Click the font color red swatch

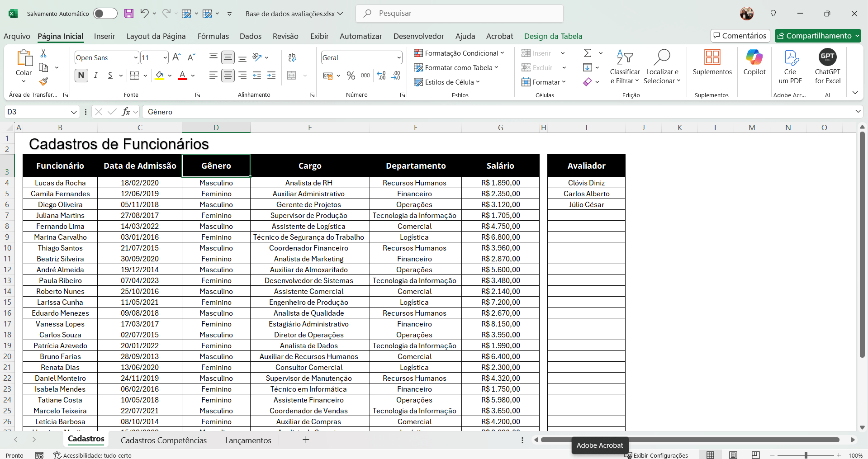coord(182,76)
